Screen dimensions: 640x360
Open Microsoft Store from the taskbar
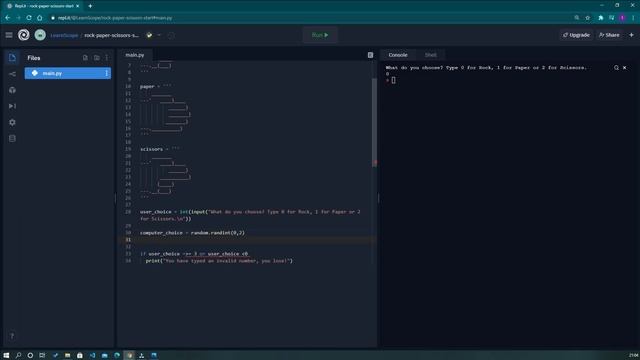pyautogui.click(x=80, y=356)
